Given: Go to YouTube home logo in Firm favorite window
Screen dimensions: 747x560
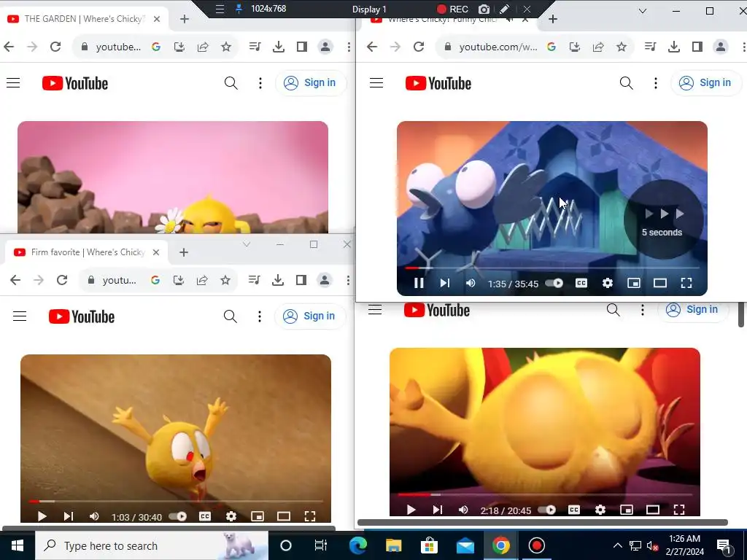Looking at the screenshot, I should [x=82, y=316].
